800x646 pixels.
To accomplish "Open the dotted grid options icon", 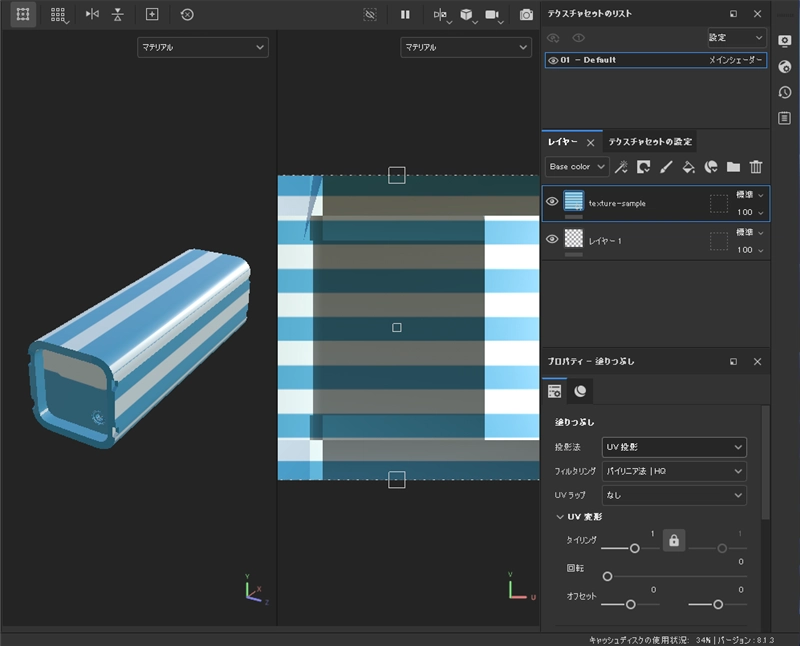I will pos(58,14).
